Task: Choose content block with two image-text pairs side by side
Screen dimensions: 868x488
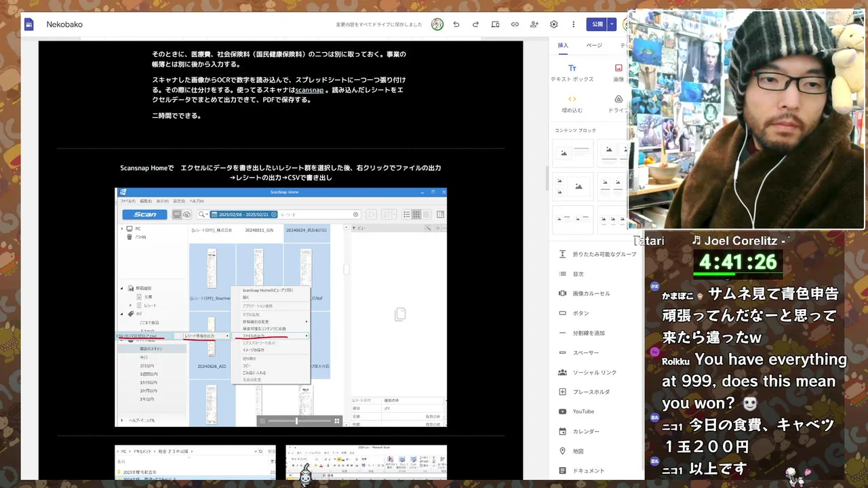Action: click(612, 186)
